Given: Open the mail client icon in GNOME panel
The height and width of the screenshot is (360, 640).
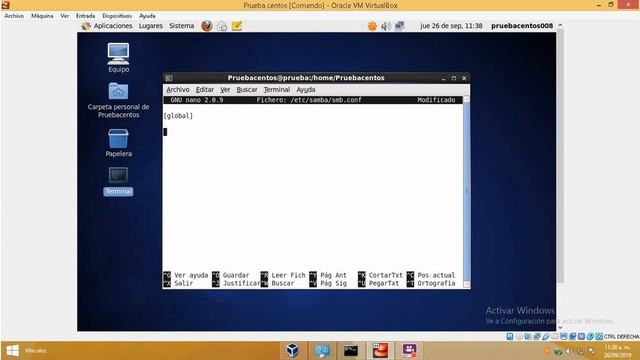Looking at the screenshot, I should 222,26.
